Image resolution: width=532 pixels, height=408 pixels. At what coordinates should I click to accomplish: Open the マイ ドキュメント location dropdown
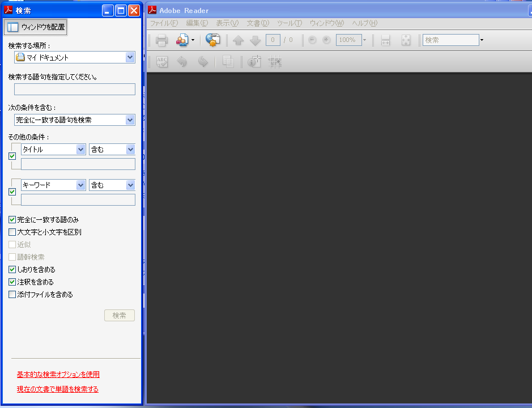[75, 57]
